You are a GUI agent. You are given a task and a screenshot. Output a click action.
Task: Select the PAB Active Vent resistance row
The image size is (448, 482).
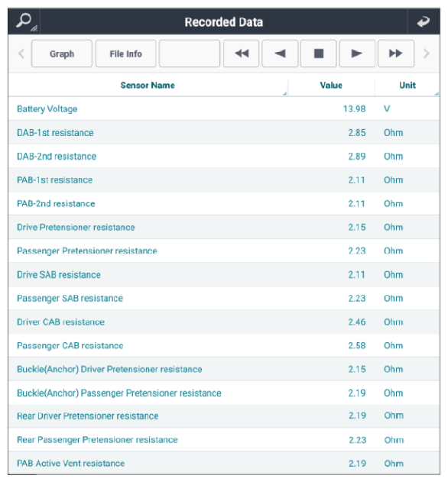pyautogui.click(x=224, y=463)
